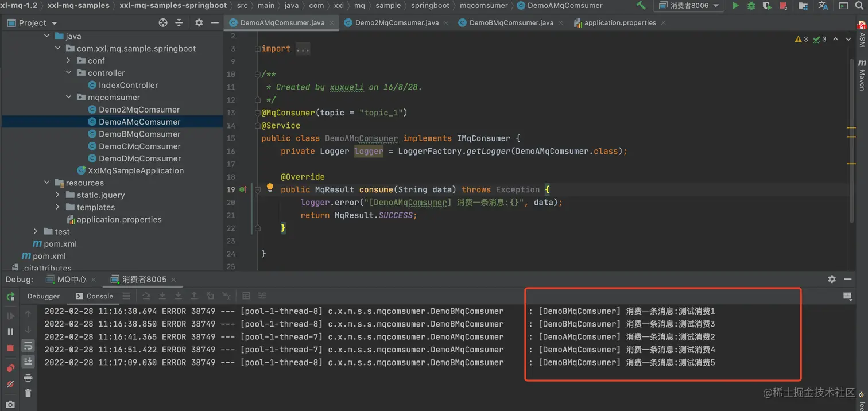Select the Console tab
This screenshot has height=411, width=868.
[x=95, y=296]
